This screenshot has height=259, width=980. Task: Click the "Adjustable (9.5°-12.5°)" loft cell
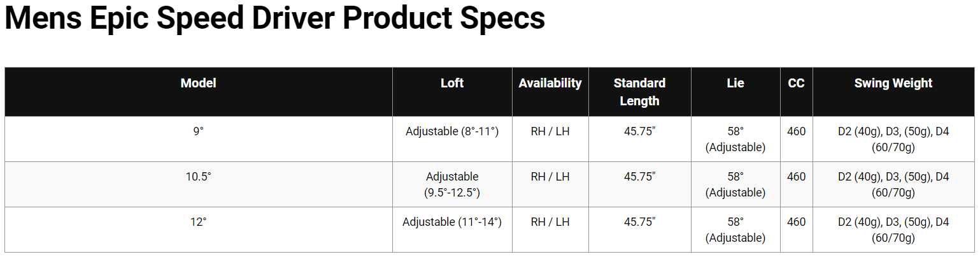click(452, 184)
